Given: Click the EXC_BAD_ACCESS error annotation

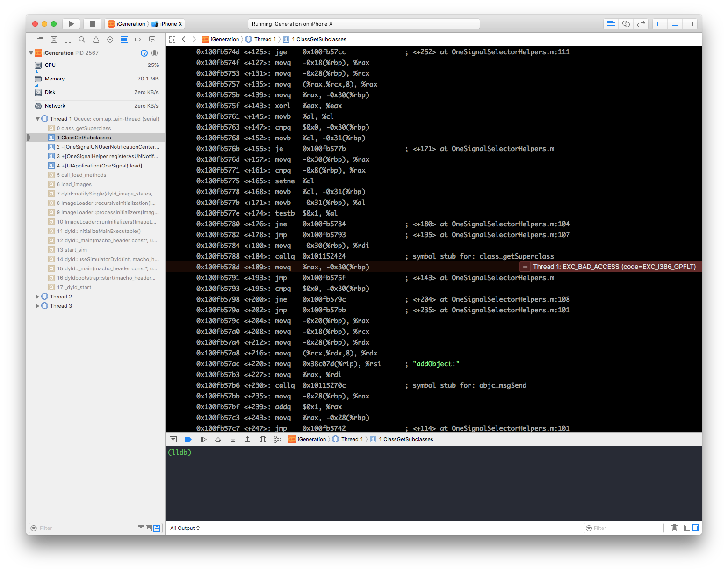Looking at the screenshot, I should [610, 267].
